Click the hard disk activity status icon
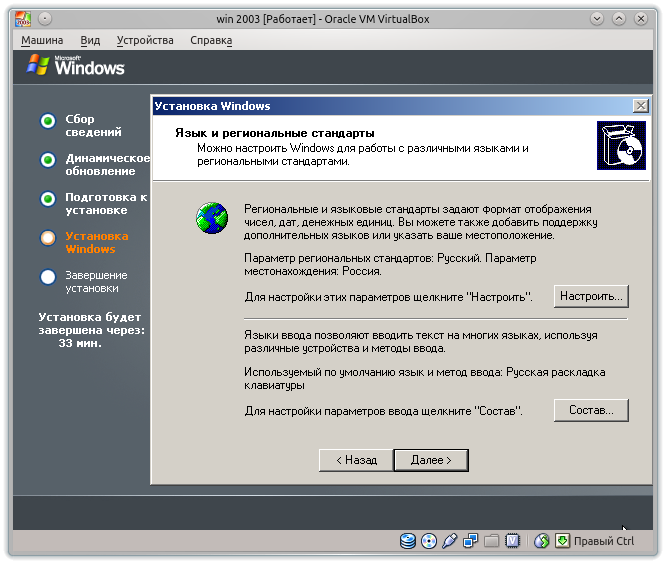The height and width of the screenshot is (564, 666). tap(408, 541)
